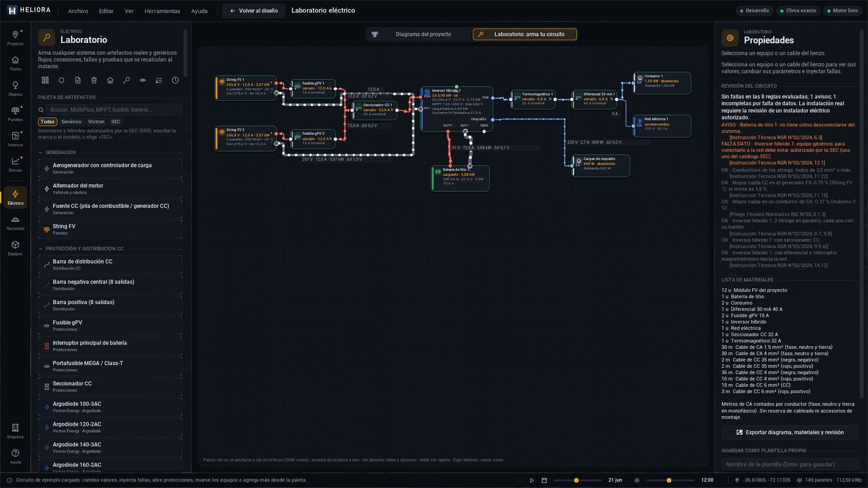Select the SEC filter chip
This screenshot has width=868, height=488.
116,122
